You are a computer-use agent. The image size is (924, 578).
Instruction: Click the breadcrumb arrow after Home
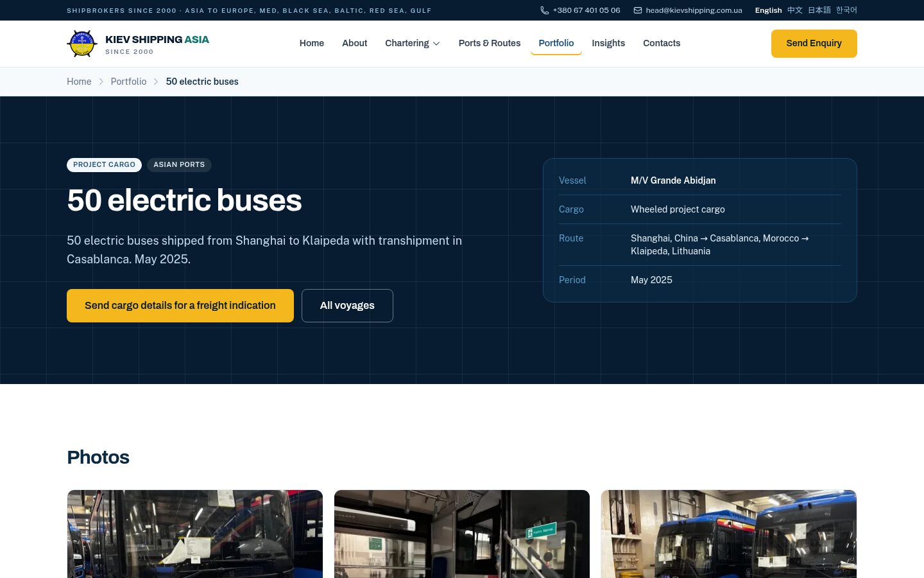[x=101, y=82]
